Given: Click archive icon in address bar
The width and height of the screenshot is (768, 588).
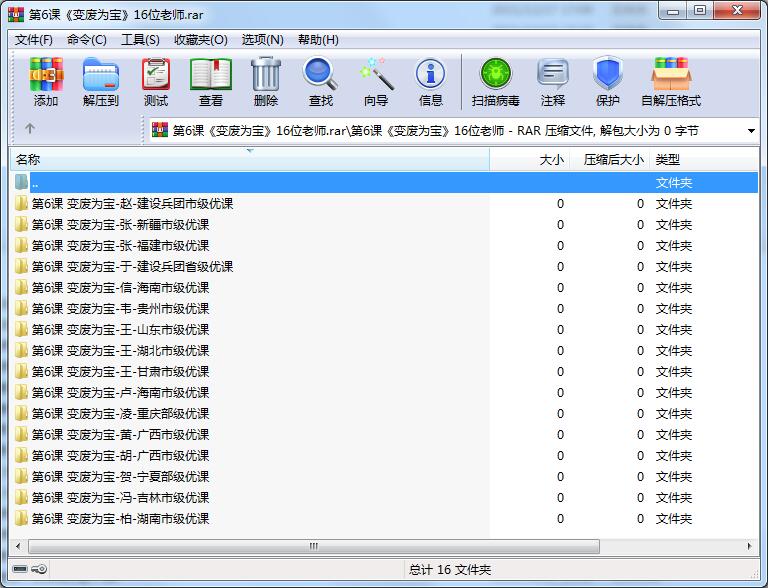Looking at the screenshot, I should [160, 130].
